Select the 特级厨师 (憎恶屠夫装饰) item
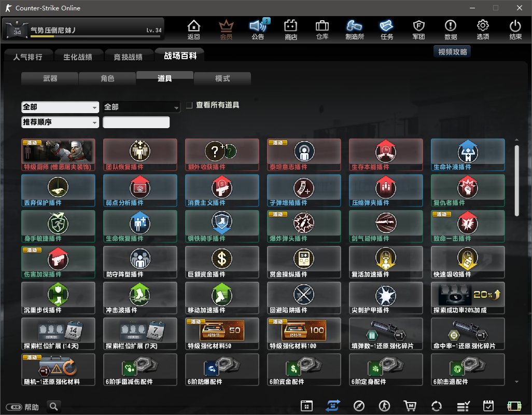The height and width of the screenshot is (415, 532). pyautogui.click(x=59, y=155)
